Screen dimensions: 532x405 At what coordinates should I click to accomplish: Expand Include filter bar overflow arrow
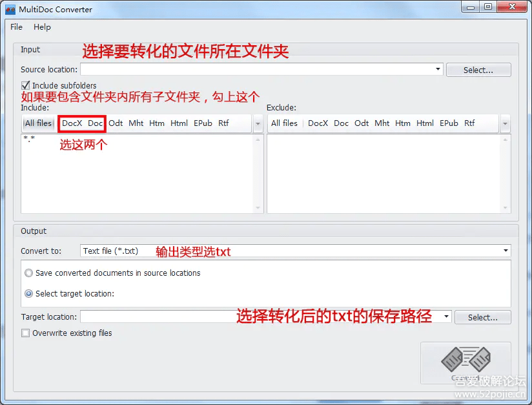pyautogui.click(x=258, y=123)
